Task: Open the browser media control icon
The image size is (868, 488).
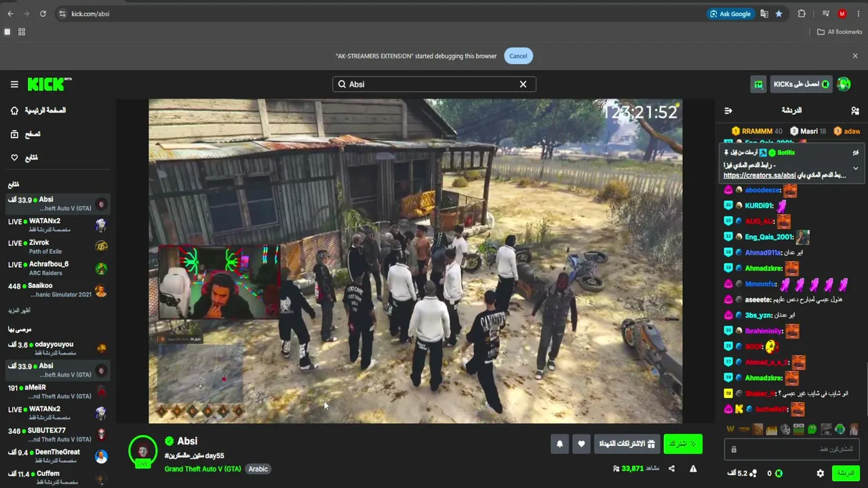Action: click(825, 14)
